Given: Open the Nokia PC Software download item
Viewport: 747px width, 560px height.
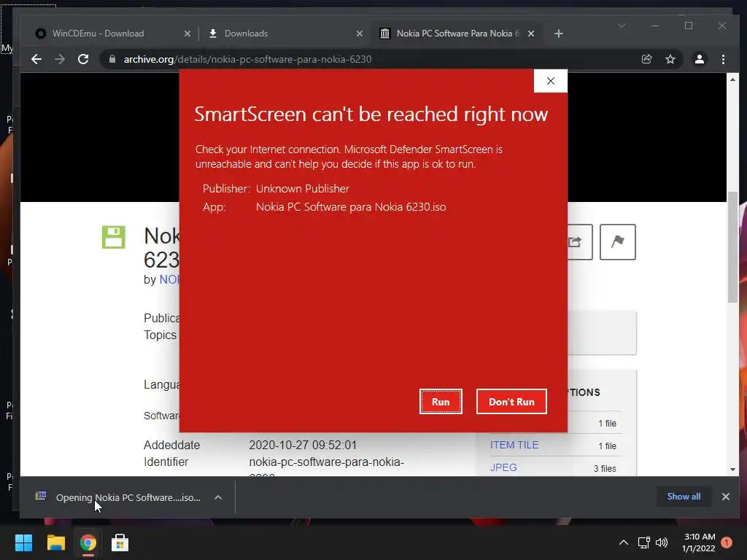Looking at the screenshot, I should point(118,497).
